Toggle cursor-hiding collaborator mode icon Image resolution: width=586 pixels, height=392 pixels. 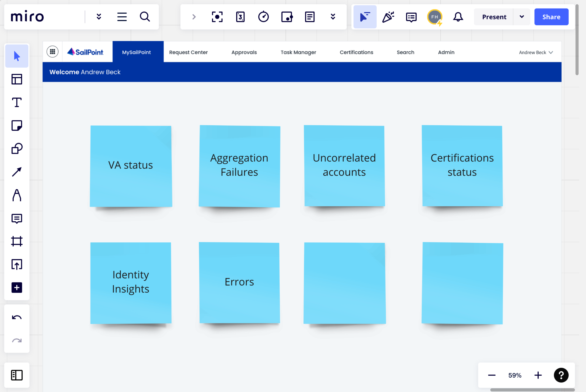click(364, 17)
